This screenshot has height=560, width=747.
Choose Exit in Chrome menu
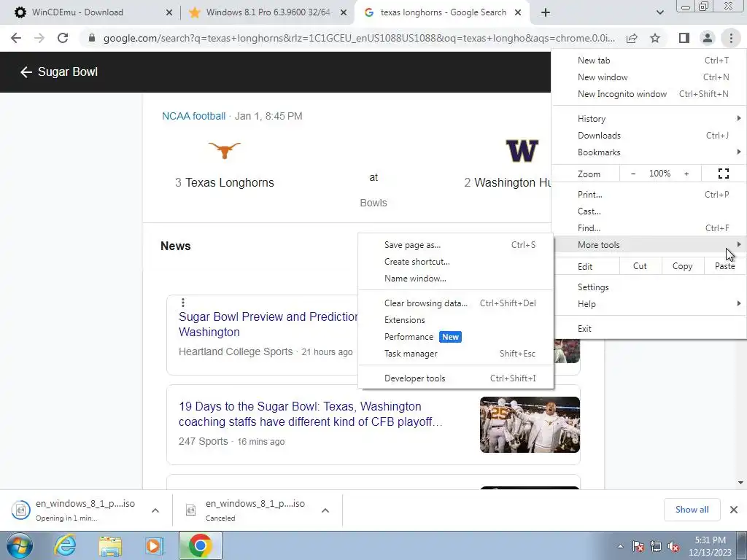[649, 329]
